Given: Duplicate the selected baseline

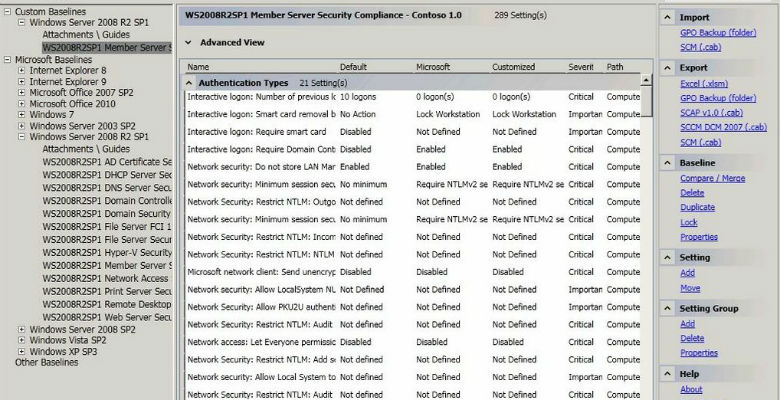Looking at the screenshot, I should point(697,207).
